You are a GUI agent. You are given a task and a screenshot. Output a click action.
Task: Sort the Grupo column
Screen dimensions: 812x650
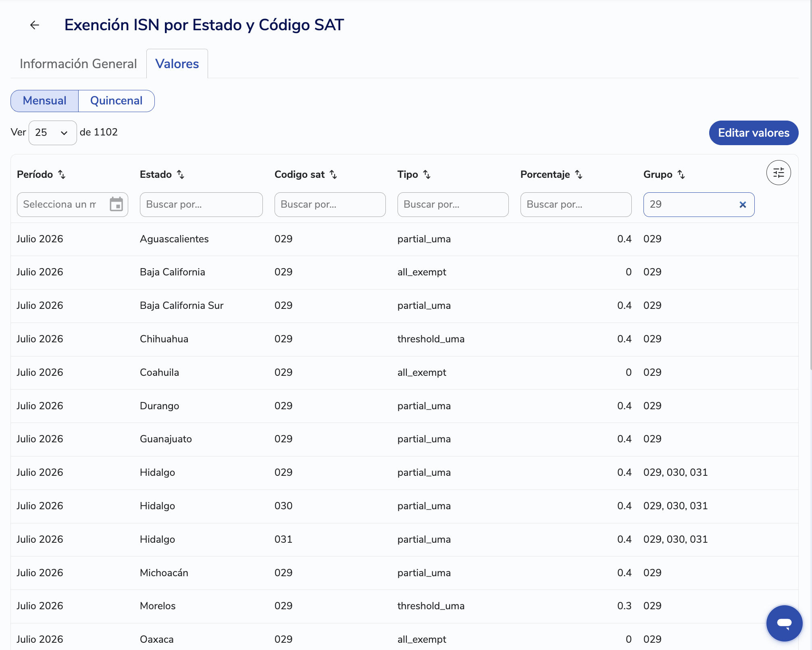tap(681, 175)
